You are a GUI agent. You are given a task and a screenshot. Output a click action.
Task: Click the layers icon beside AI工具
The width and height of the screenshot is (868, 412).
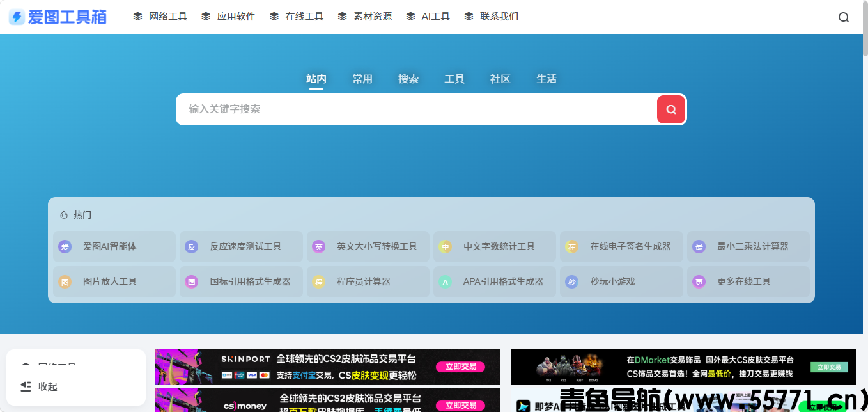[410, 17]
